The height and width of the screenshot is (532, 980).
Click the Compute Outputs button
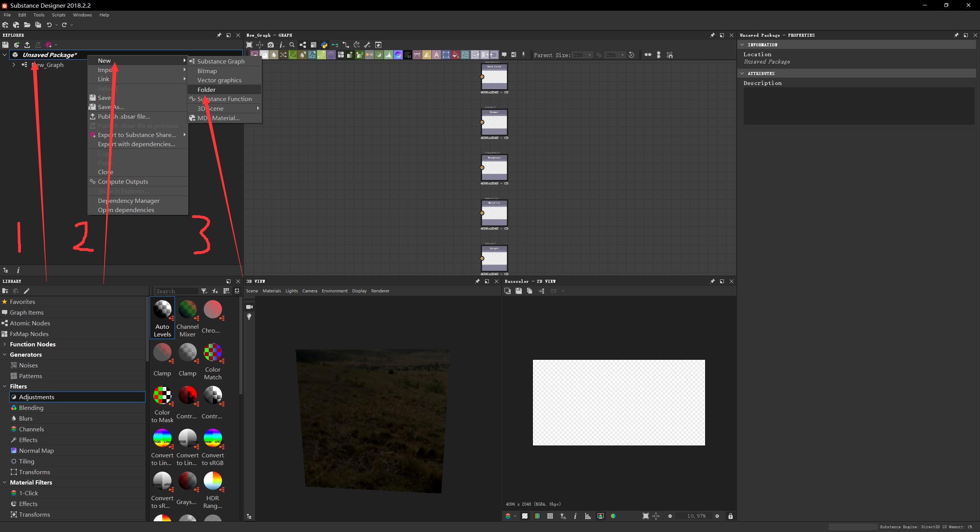tap(124, 181)
